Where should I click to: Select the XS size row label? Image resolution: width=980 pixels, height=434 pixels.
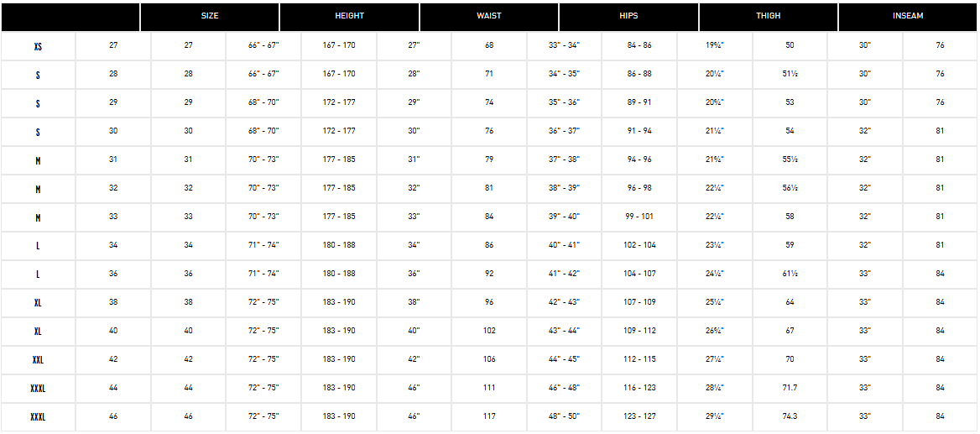point(38,46)
